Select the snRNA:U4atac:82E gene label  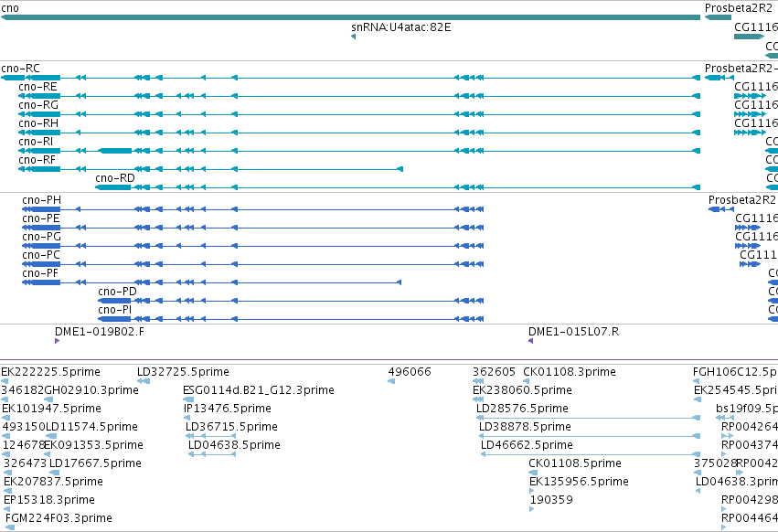pyautogui.click(x=401, y=27)
